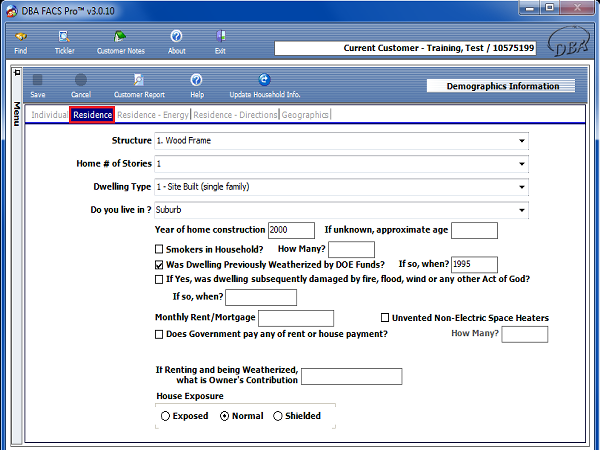Click damaged If so, when field

(261, 297)
